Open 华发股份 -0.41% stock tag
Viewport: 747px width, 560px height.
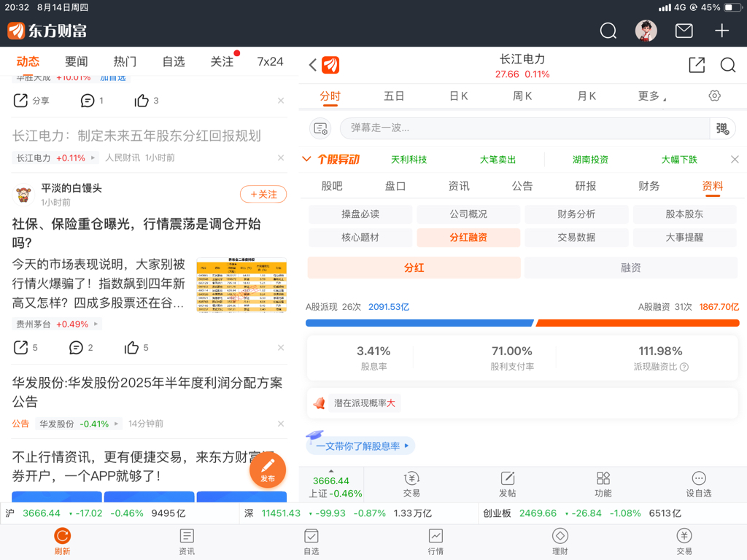[x=79, y=424]
